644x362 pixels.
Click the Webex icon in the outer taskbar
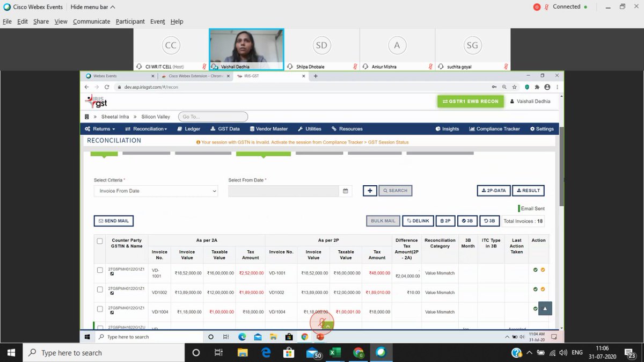click(x=381, y=353)
